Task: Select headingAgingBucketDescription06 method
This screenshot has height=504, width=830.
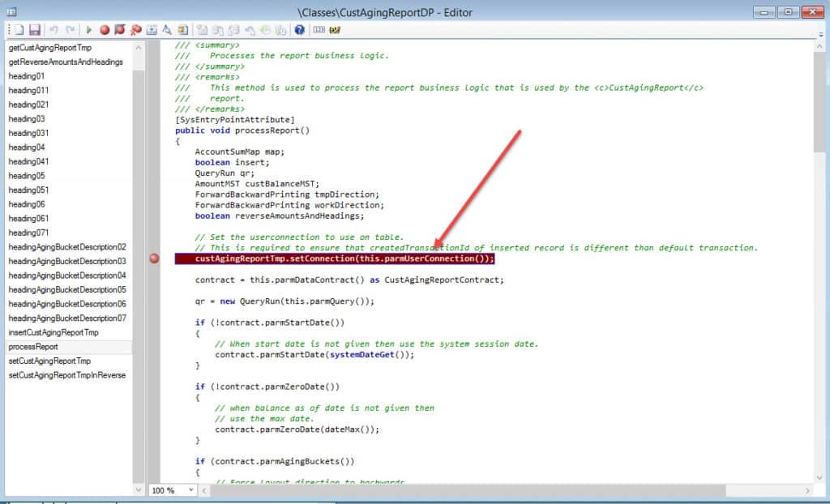Action: (x=68, y=305)
